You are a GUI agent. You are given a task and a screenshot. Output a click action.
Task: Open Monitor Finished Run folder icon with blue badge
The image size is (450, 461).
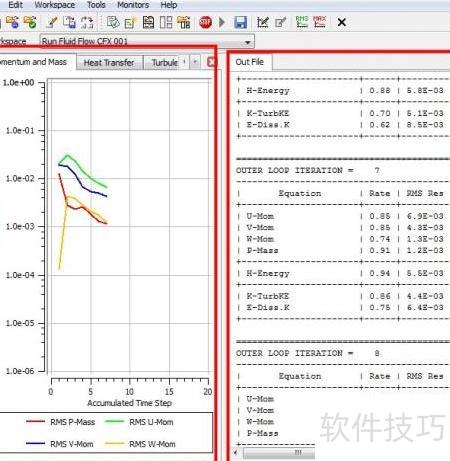[x=12, y=22]
